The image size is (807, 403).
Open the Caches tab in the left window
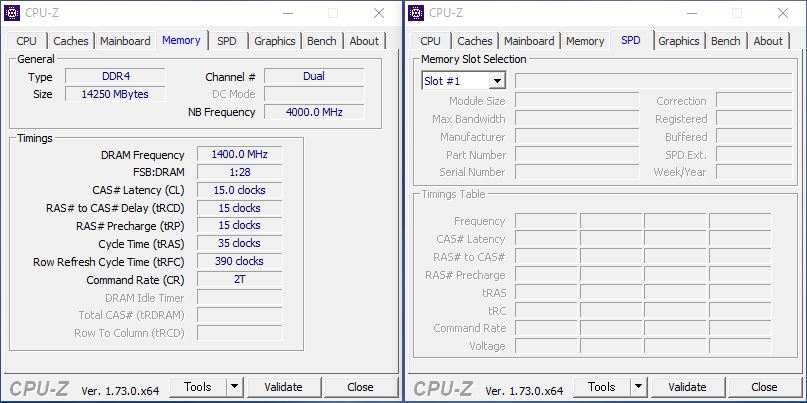coord(71,41)
